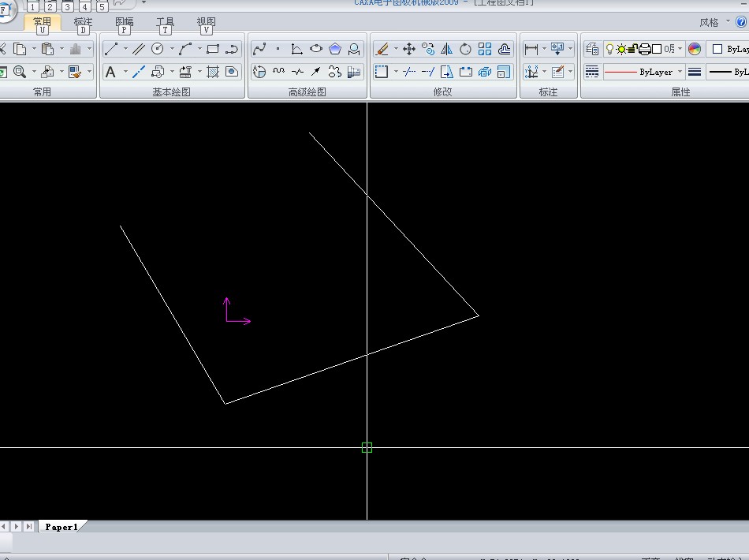The image size is (749, 560).
Task: Select the Text 'A' tool
Action: [x=110, y=72]
